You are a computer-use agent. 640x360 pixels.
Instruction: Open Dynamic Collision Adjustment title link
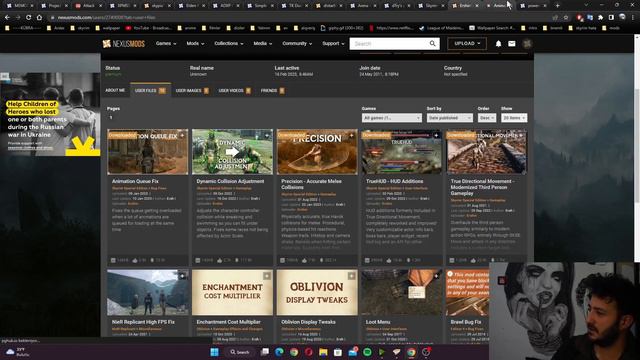[230, 181]
